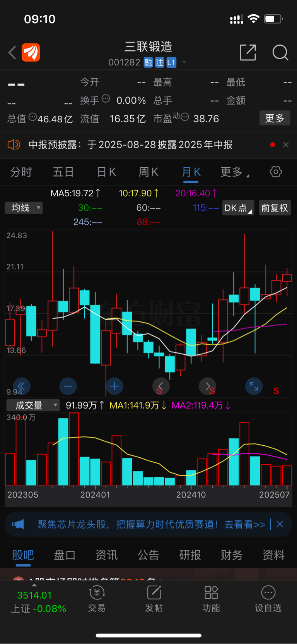Tap the 流值 16.35亿 value
297x644 pixels.
[x=113, y=118]
